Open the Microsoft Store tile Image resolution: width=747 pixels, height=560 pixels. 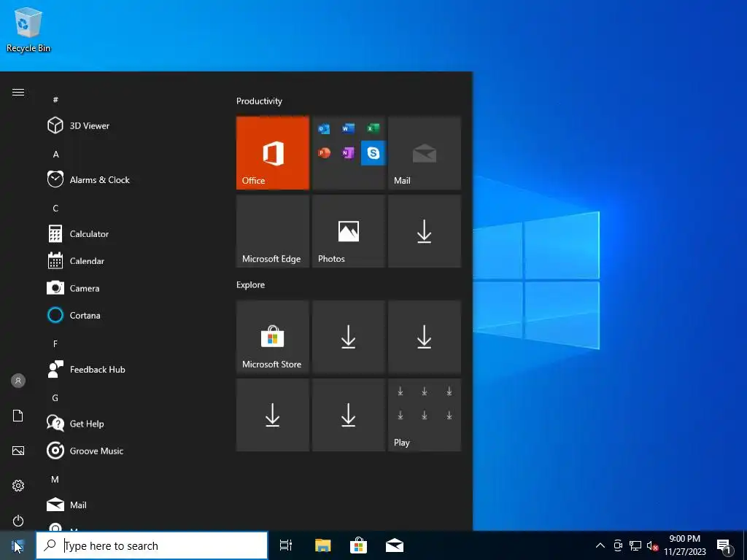[x=273, y=337]
